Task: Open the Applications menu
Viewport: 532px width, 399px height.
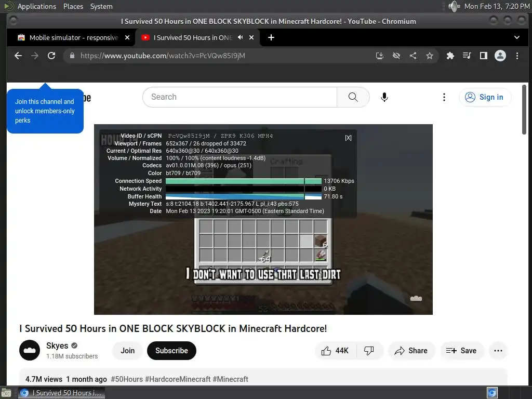Action: (37, 6)
